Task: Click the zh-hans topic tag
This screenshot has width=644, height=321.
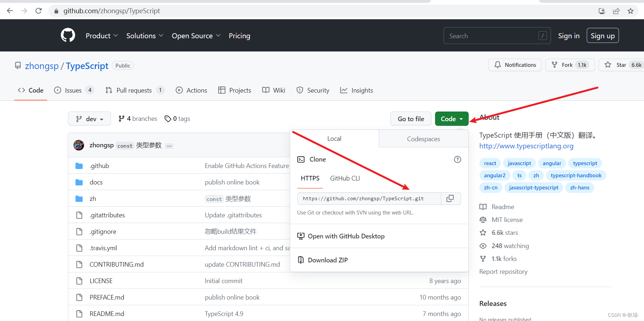Action: point(580,188)
